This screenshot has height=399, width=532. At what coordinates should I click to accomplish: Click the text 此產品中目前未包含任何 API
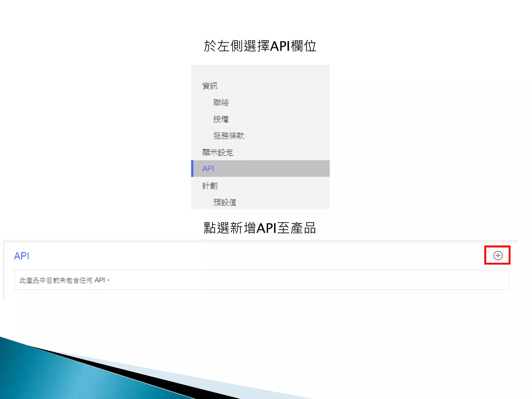tap(64, 280)
